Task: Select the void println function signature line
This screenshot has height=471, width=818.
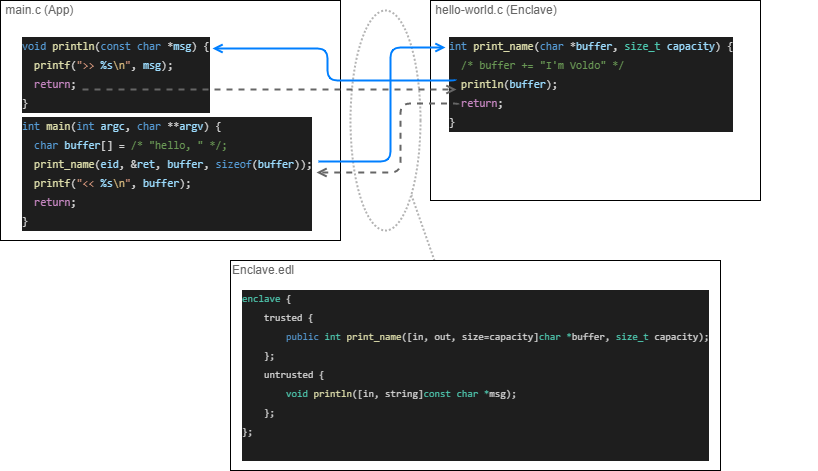Action: tap(115, 47)
